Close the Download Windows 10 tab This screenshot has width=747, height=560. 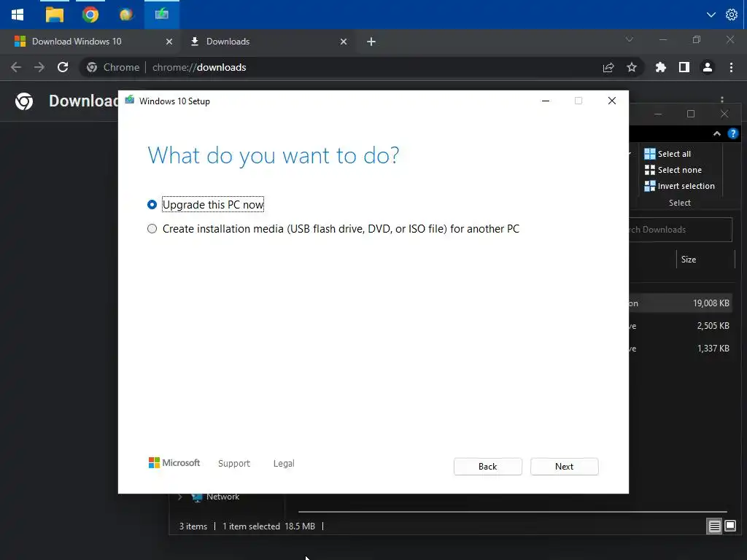(x=169, y=42)
